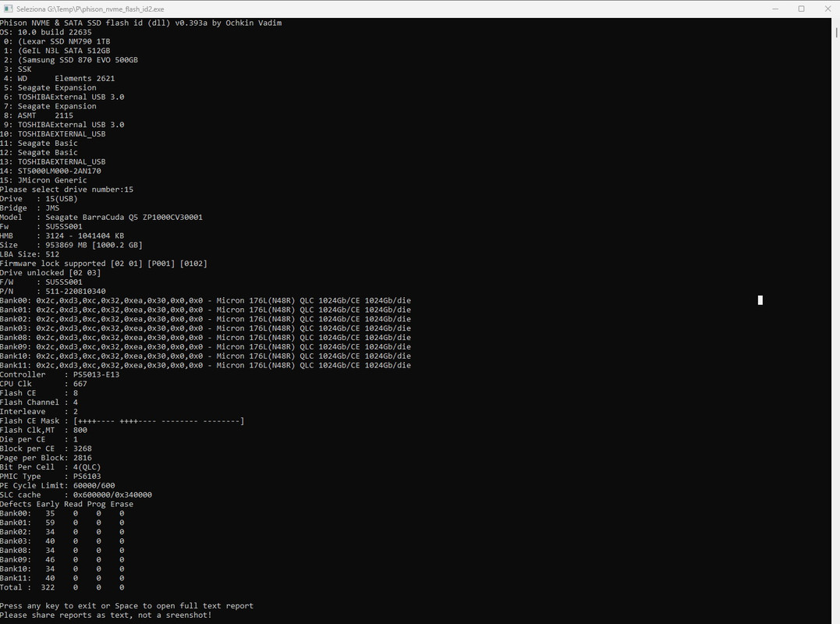The image size is (840, 624).
Task: Click the 'OS: 10.0 build 22635' line
Action: click(x=45, y=32)
